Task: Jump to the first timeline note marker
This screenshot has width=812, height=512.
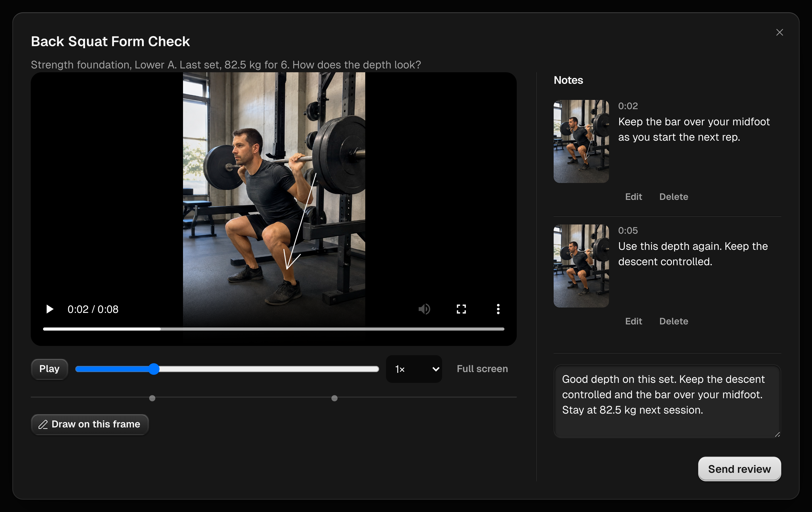Action: tap(152, 398)
